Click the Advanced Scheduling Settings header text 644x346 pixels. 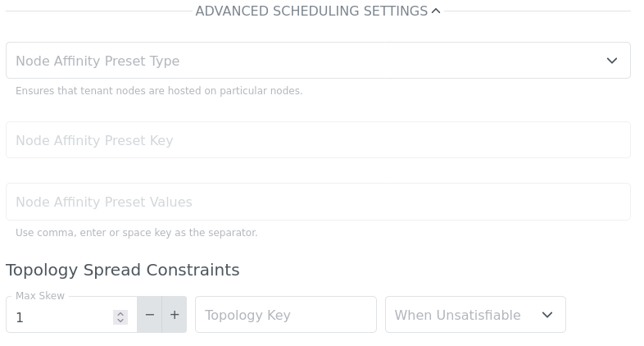[311, 11]
